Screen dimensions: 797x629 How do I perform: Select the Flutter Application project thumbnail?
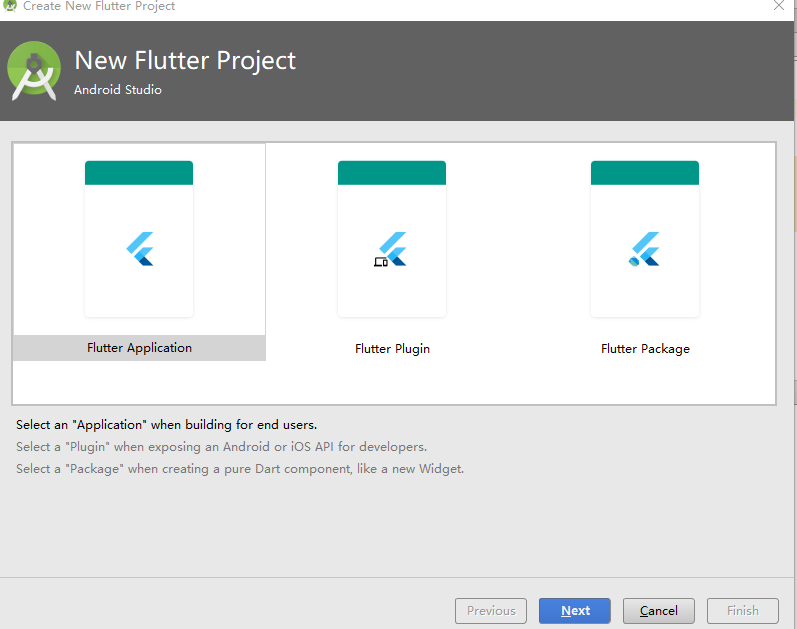139,239
